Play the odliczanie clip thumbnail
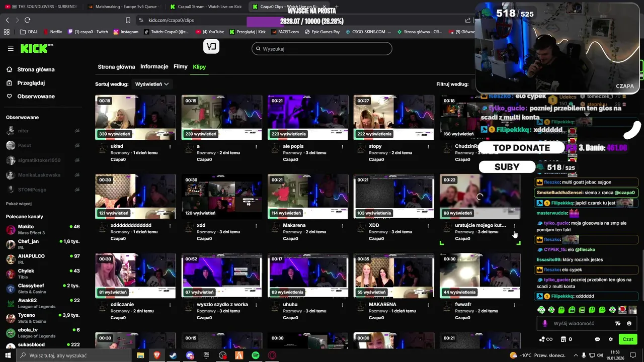 pyautogui.click(x=135, y=276)
